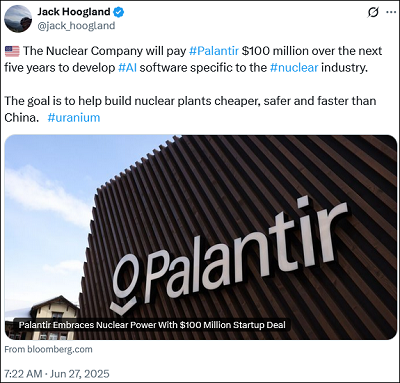The image size is (400, 383).
Task: Click the blue verified badge
Action: pos(119,12)
